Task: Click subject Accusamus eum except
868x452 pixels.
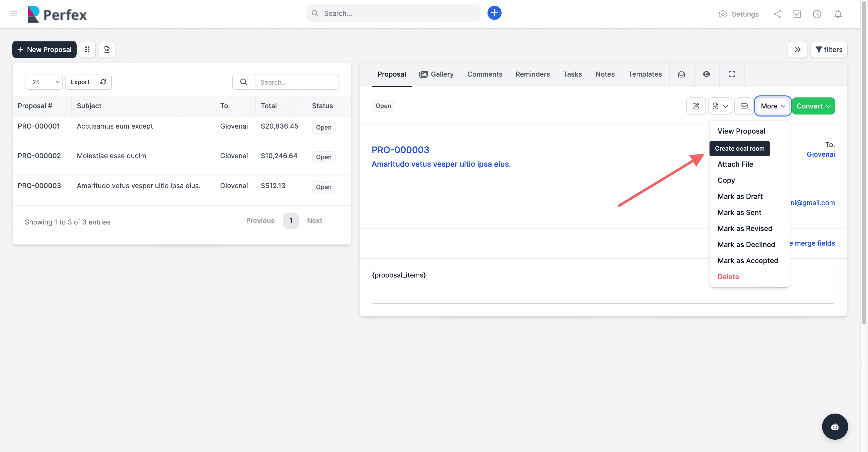Action: click(x=115, y=126)
